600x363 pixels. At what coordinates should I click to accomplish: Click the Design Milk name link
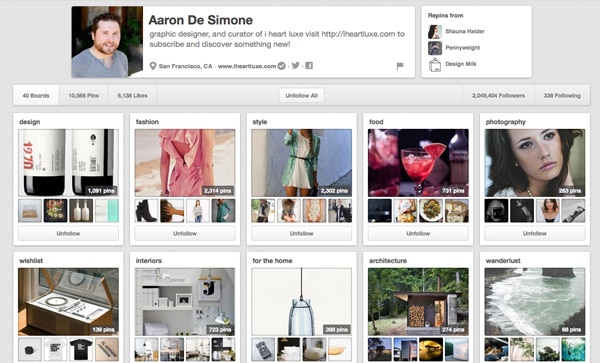point(461,64)
